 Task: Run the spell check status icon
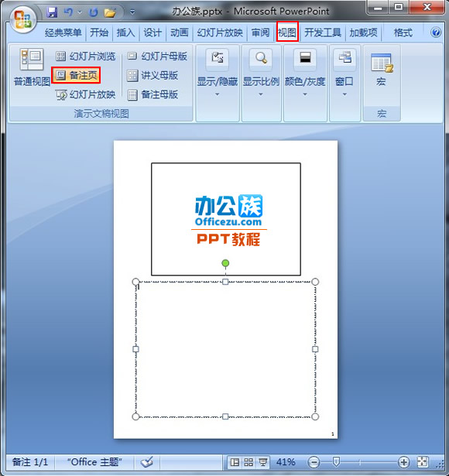coord(147,462)
